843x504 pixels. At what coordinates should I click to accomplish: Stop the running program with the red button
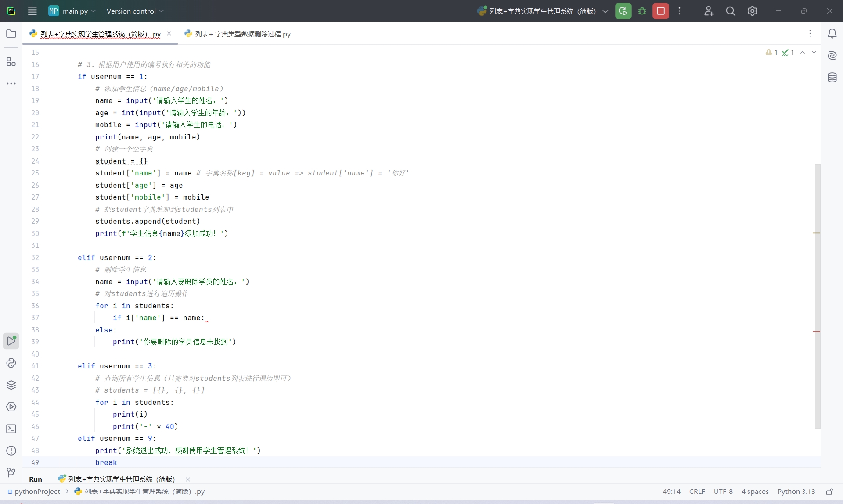660,11
